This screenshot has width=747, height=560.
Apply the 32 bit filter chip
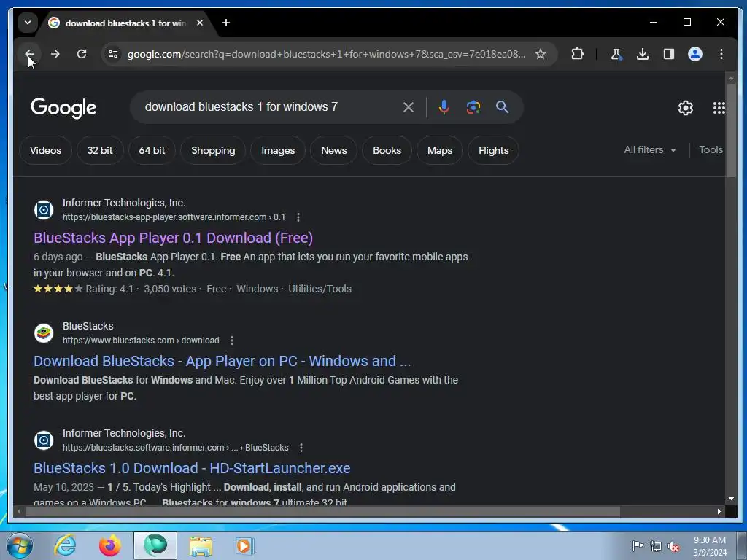click(x=100, y=150)
